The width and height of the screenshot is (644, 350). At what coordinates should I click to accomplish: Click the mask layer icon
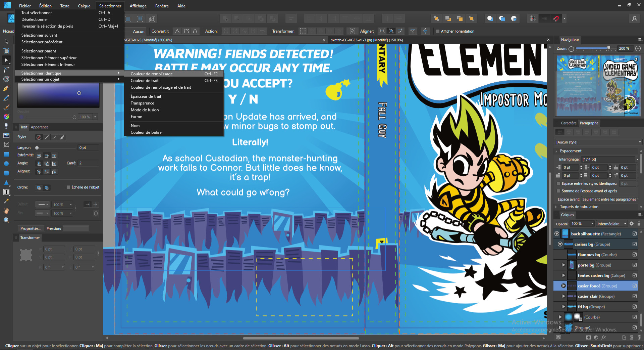[x=588, y=337]
